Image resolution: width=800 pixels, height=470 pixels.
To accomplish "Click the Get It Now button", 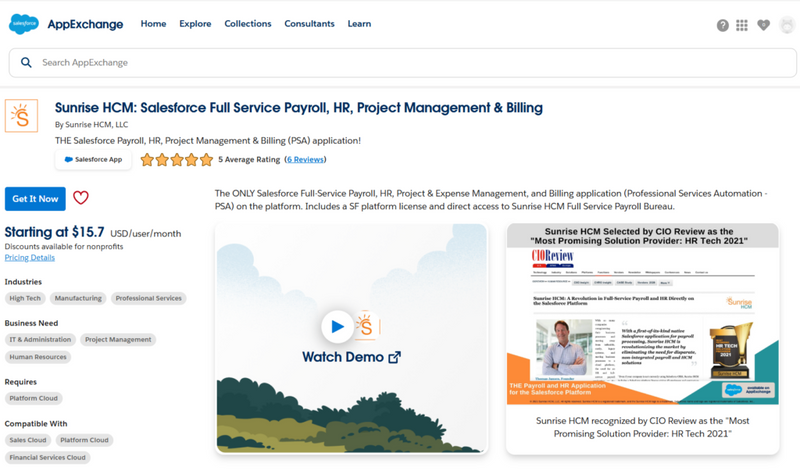I will tap(35, 199).
